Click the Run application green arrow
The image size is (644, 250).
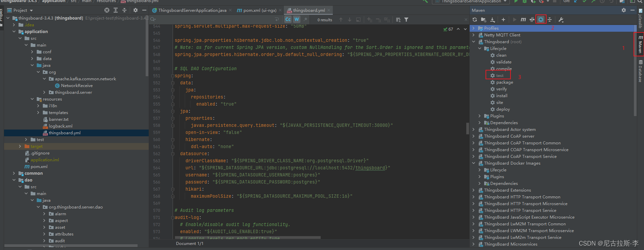pyautogui.click(x=516, y=1)
